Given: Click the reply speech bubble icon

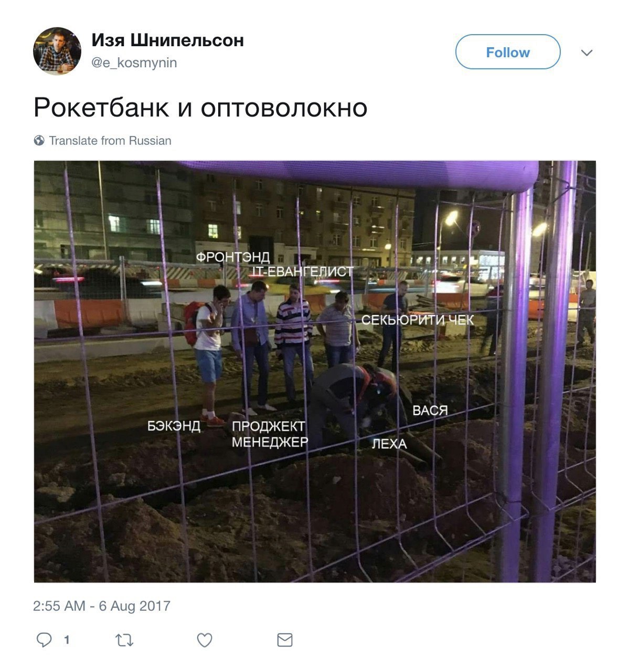Looking at the screenshot, I should pyautogui.click(x=44, y=639).
